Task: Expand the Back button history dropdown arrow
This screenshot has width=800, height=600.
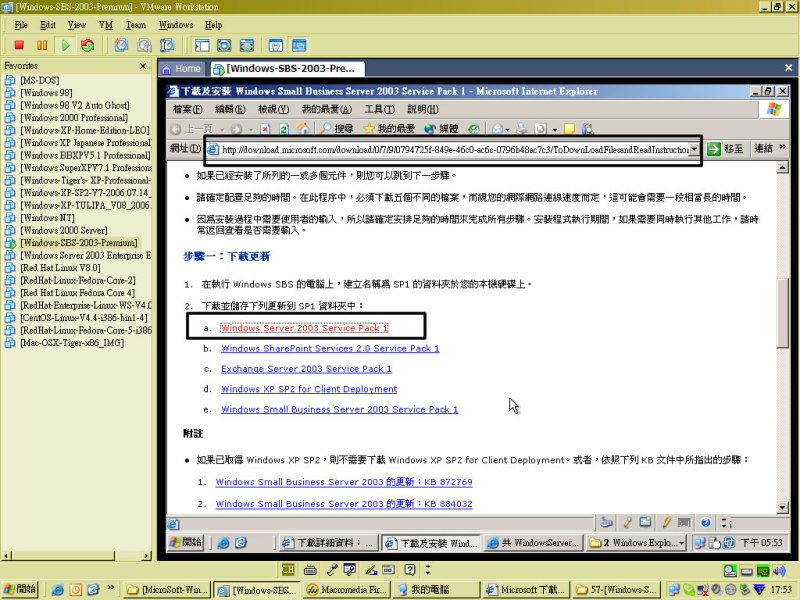Action: coord(222,130)
